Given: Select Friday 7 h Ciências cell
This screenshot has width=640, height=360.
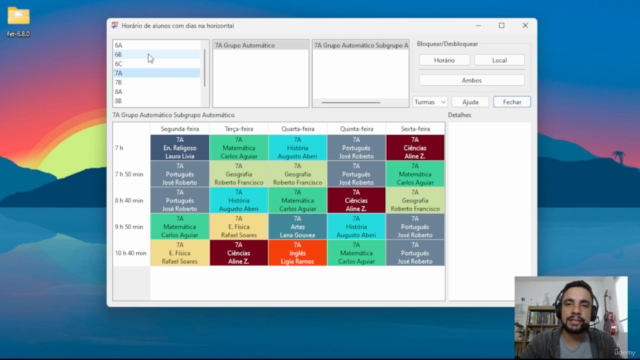Looking at the screenshot, I should pyautogui.click(x=415, y=148).
